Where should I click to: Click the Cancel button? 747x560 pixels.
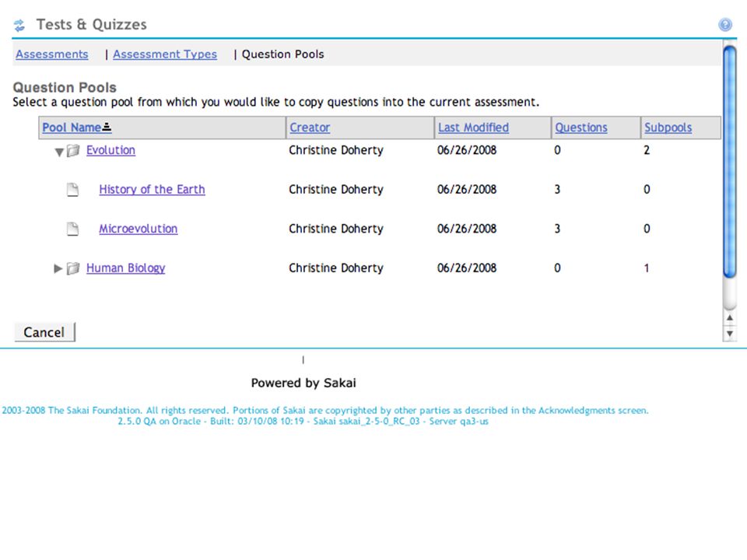[x=44, y=332]
